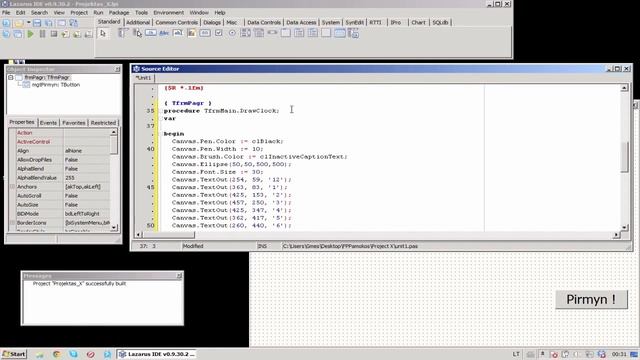Select the TScrollBar component icon
The image size is (640, 360).
(272, 33)
